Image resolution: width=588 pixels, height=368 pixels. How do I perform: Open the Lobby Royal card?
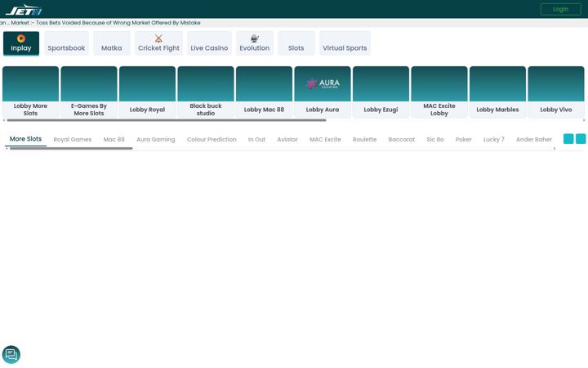pos(147,92)
